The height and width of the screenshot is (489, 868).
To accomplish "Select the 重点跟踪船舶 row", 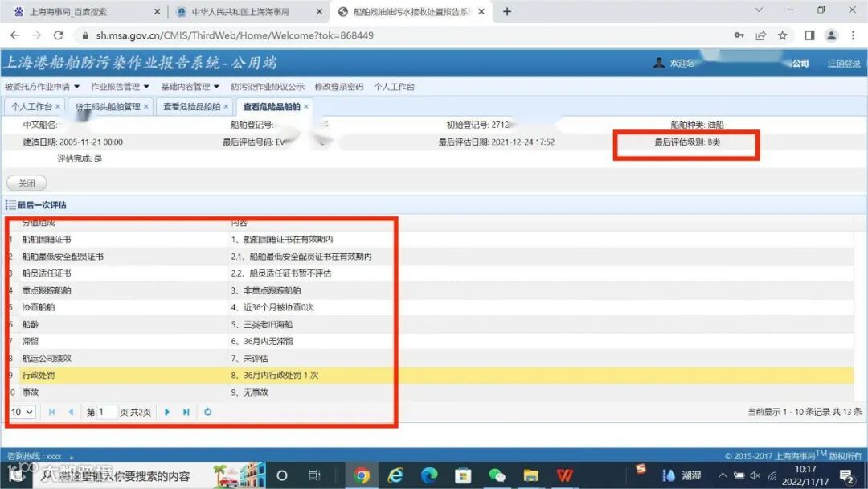I will coord(429,290).
